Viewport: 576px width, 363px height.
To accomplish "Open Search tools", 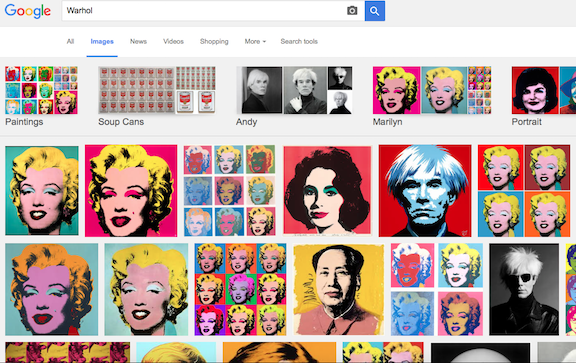I will [299, 42].
